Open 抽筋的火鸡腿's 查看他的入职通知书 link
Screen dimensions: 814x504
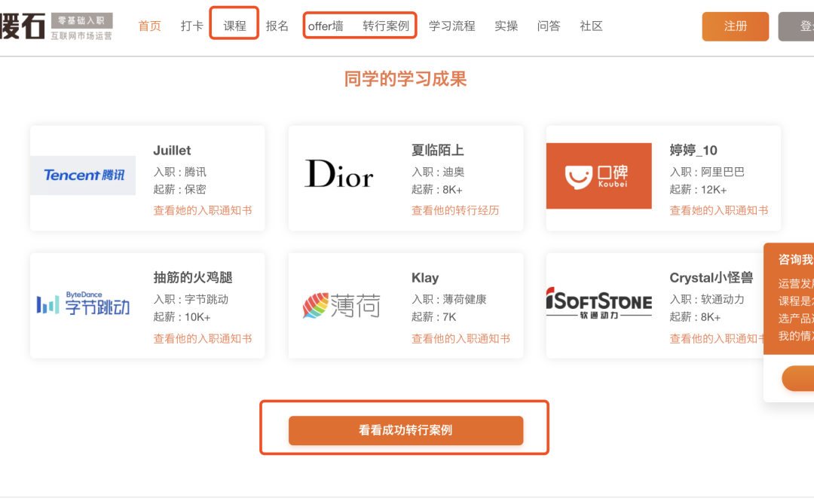tap(203, 339)
